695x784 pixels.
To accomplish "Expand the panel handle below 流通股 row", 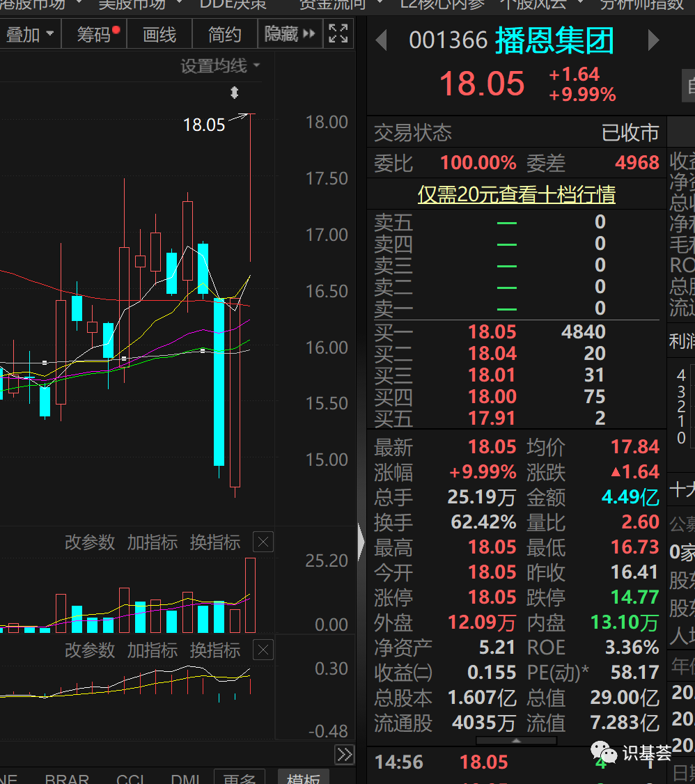I will [x=517, y=741].
